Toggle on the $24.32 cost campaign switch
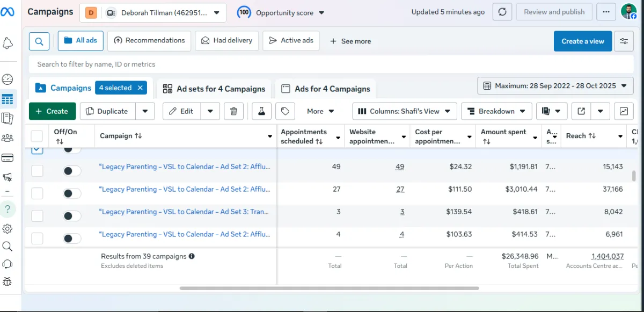 (x=72, y=171)
